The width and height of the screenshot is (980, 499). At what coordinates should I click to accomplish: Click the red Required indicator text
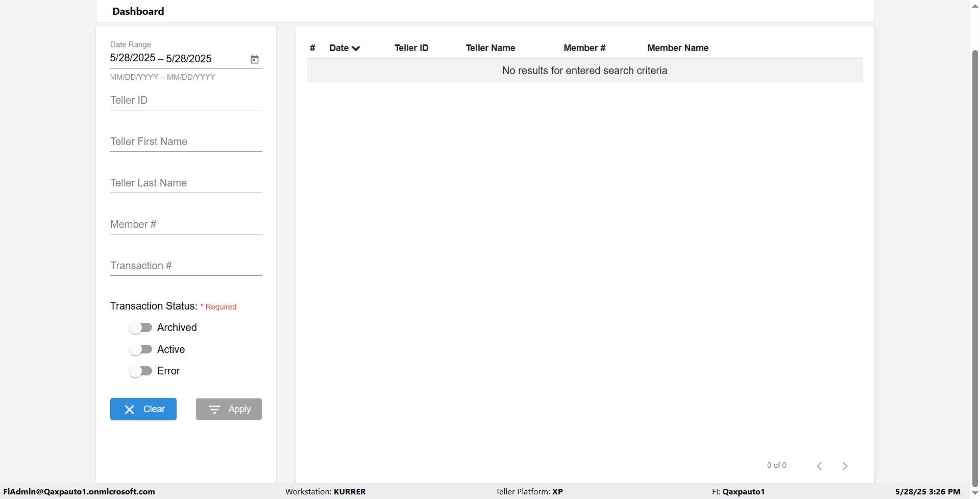tap(218, 306)
